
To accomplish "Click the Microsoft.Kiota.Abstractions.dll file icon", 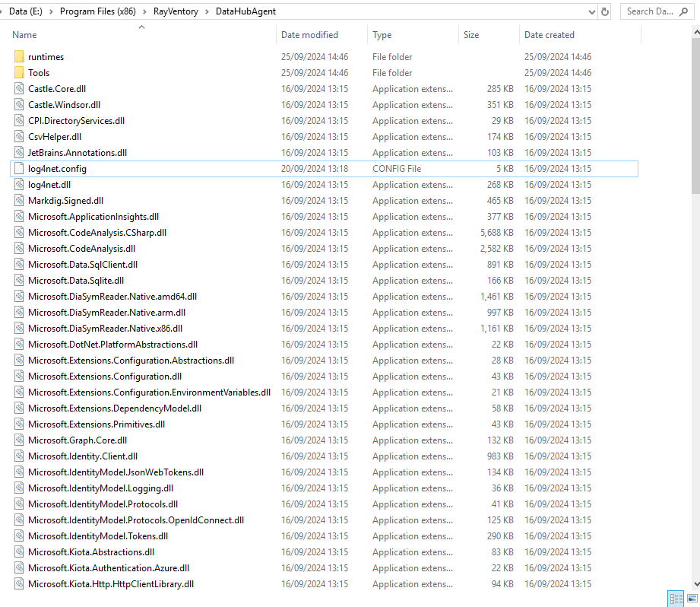I will click(x=19, y=552).
